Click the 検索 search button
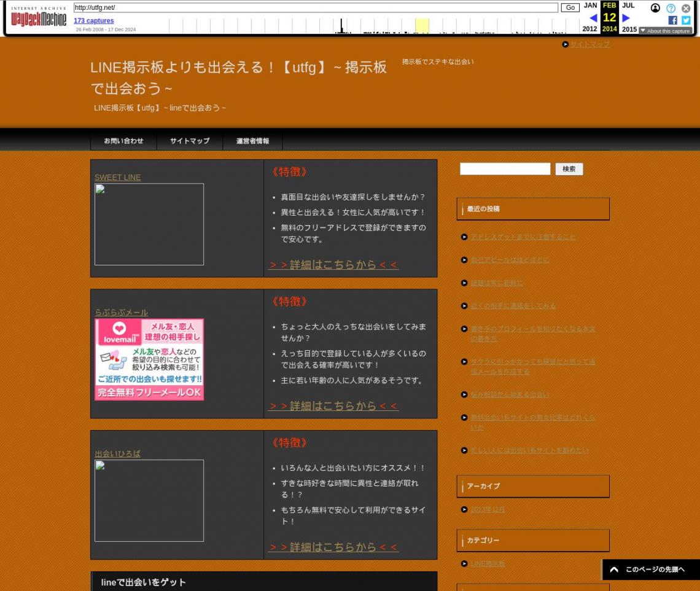Image resolution: width=700 pixels, height=591 pixels. click(569, 169)
